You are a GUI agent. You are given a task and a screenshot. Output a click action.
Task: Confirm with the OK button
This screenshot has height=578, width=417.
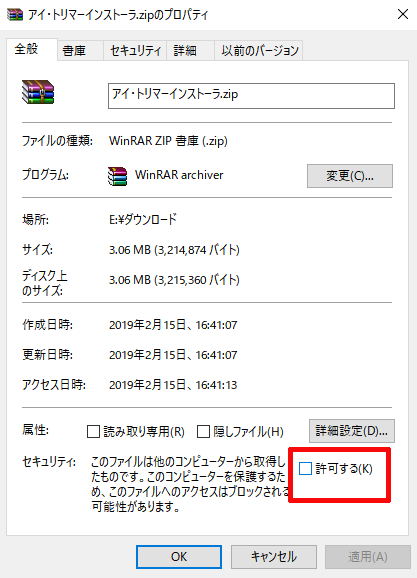tap(179, 557)
